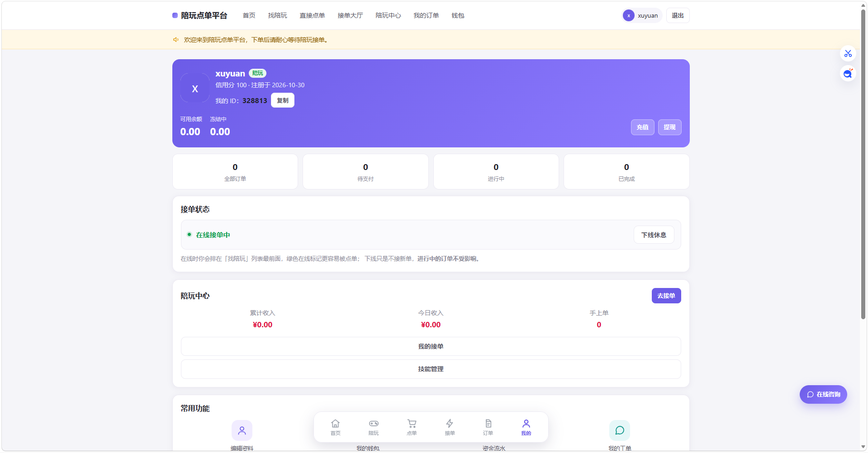Click the scissors screenshot icon
This screenshot has height=453, width=868.
point(848,54)
